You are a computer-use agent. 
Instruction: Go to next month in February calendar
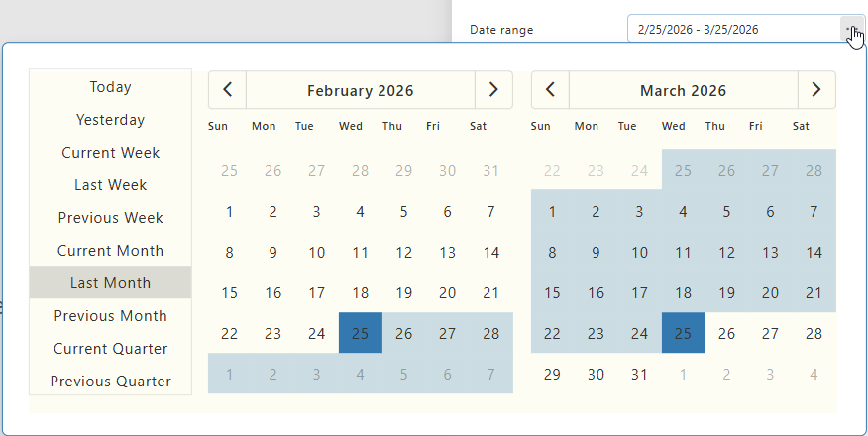coord(493,90)
